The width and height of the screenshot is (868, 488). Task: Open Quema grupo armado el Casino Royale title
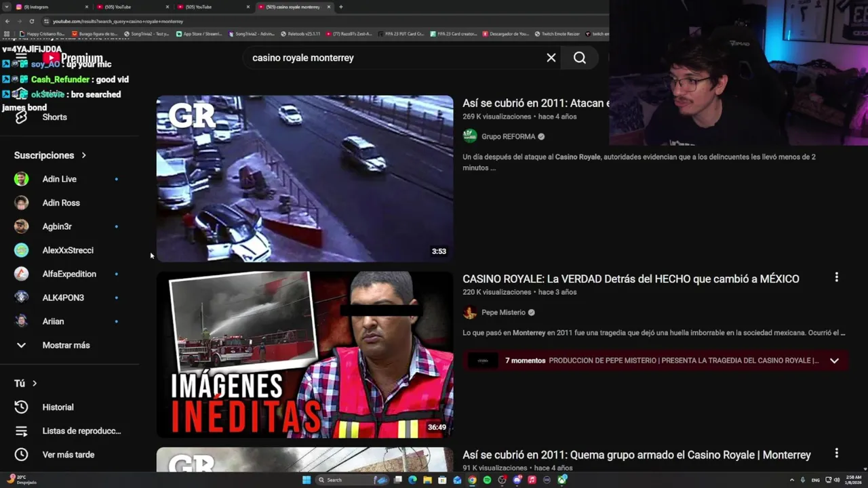[x=637, y=455]
